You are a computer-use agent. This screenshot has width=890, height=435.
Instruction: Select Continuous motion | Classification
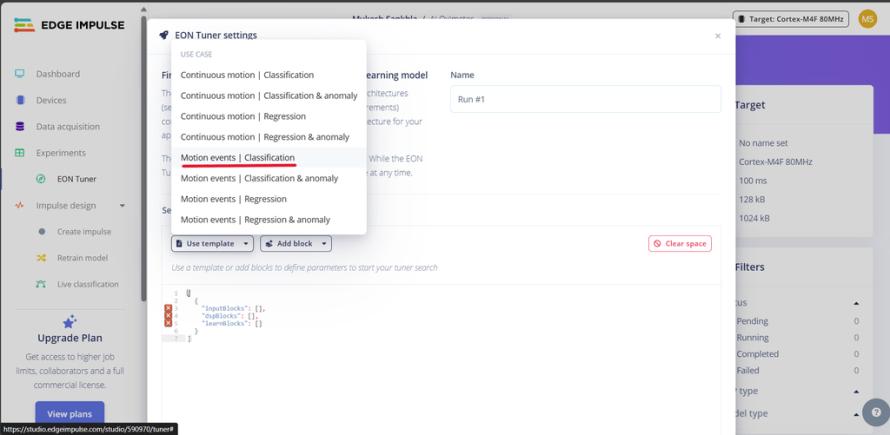pyautogui.click(x=268, y=75)
